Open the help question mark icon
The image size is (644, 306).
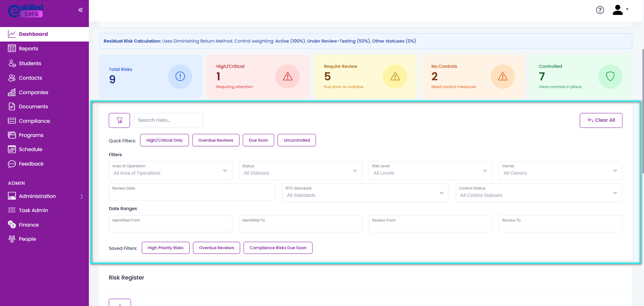[600, 10]
